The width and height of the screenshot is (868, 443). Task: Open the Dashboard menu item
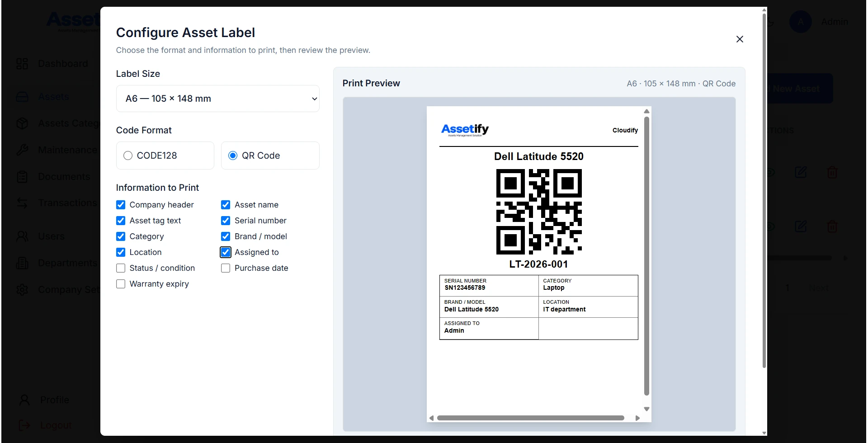(63, 64)
